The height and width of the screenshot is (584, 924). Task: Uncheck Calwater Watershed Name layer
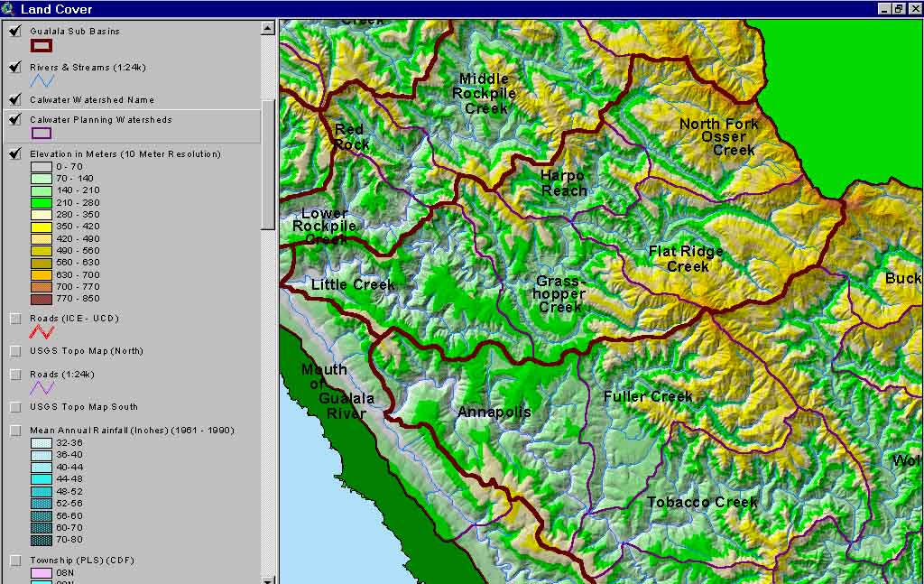tap(15, 99)
